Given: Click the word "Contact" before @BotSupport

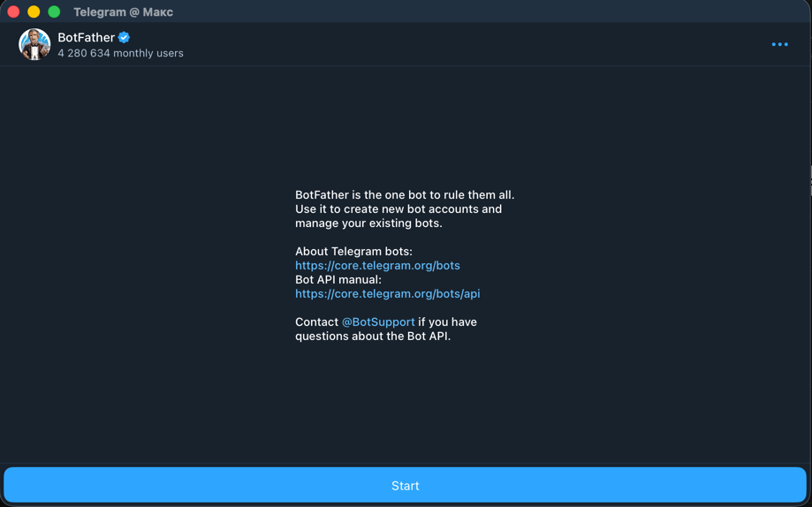Looking at the screenshot, I should pos(316,322).
